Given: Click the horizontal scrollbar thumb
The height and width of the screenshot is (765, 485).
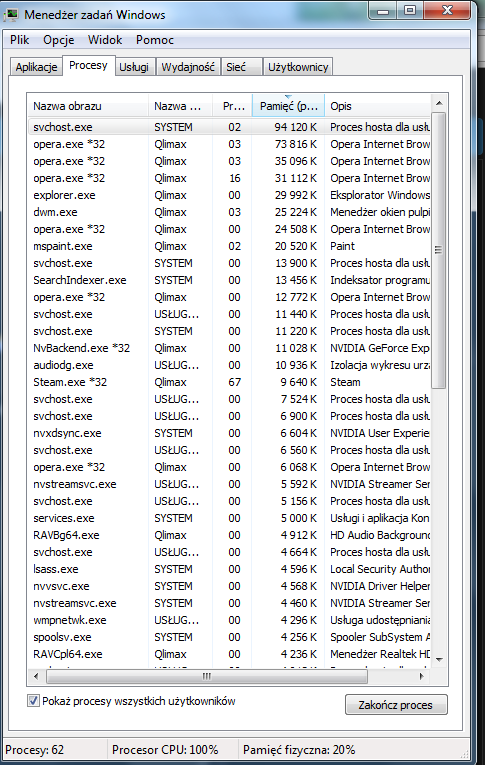Looking at the screenshot, I should pyautogui.click(x=207, y=676).
